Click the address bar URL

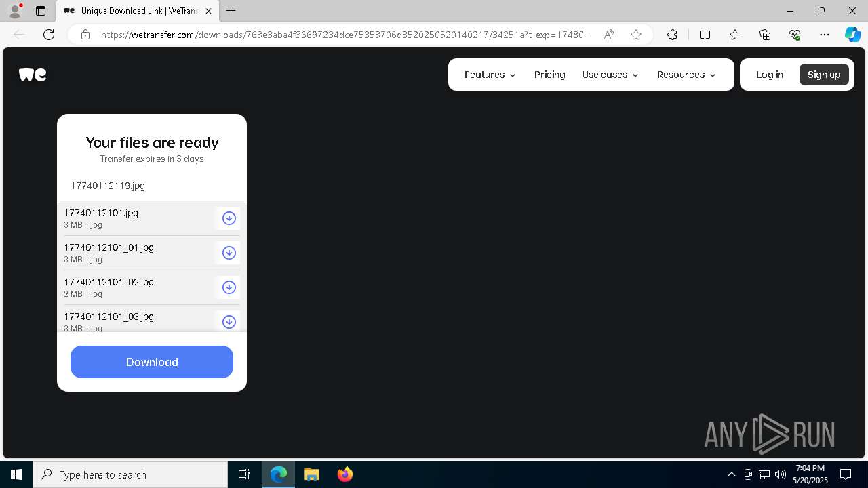(x=345, y=35)
